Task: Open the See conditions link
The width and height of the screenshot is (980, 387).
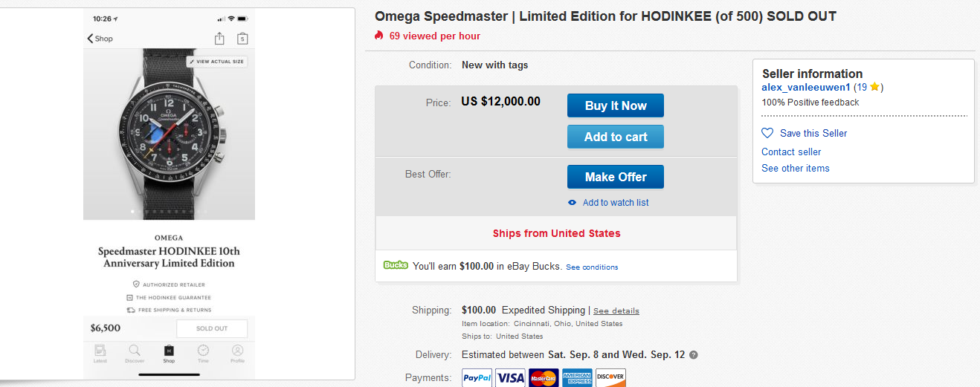Action: [592, 267]
